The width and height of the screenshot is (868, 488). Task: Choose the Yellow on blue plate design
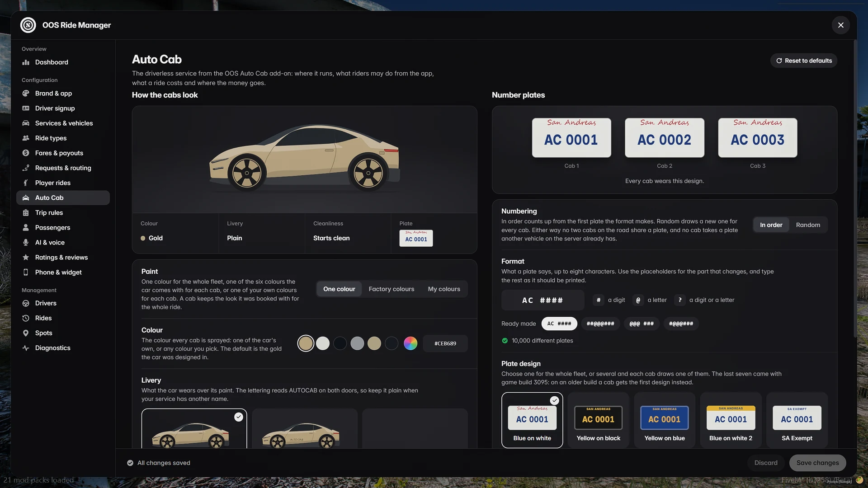[x=665, y=420]
